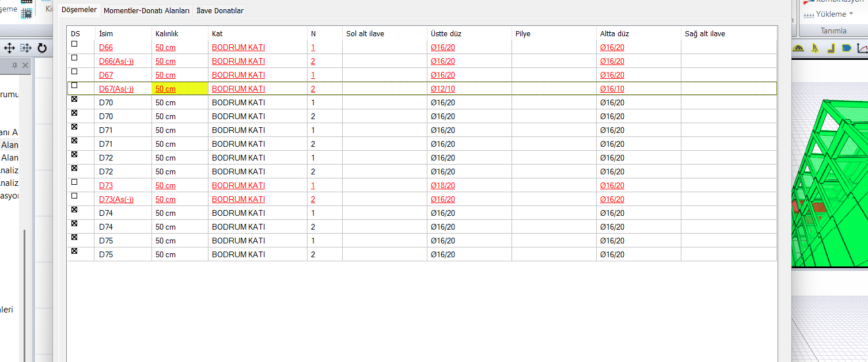Select the yellow highlighted 50 cm cell
Image resolution: width=868 pixels, height=362 pixels.
click(x=179, y=89)
